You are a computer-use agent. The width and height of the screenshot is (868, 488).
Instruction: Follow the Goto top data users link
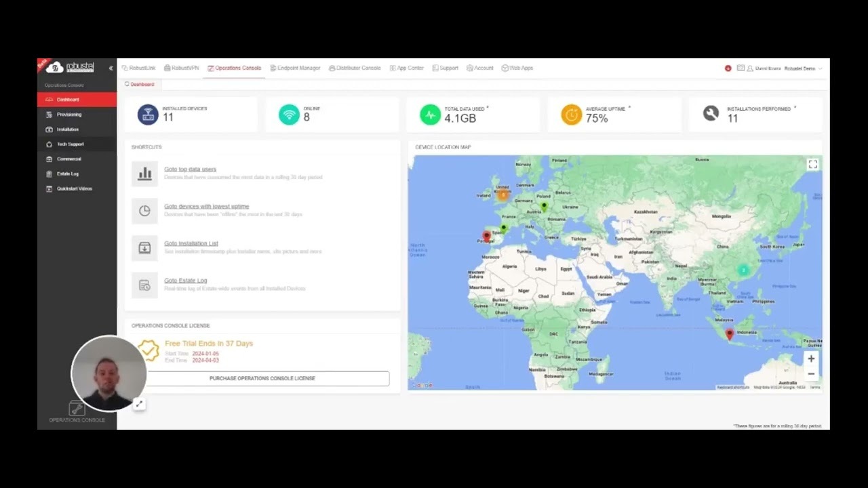(190, 169)
